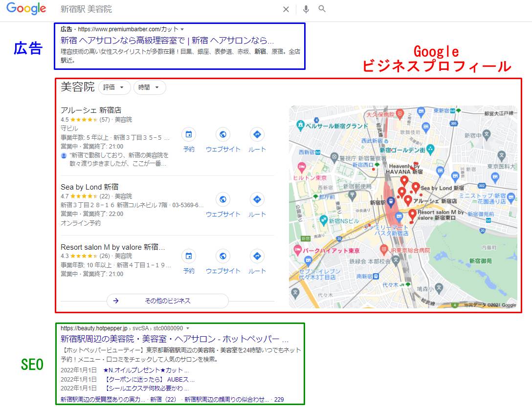Click the 大久保病院 marker on the map
Viewport: 532px width, 408px height.
(400, 114)
